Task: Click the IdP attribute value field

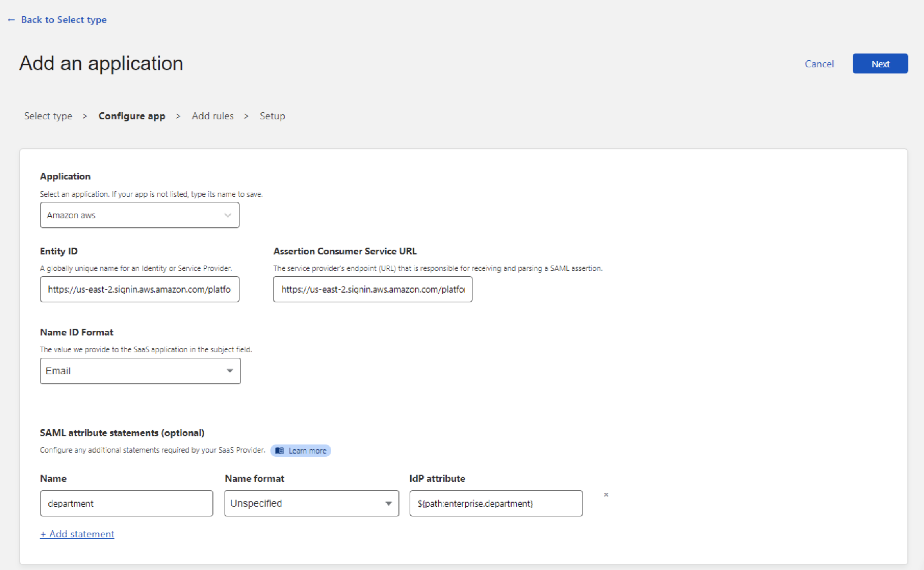Action: pos(495,503)
